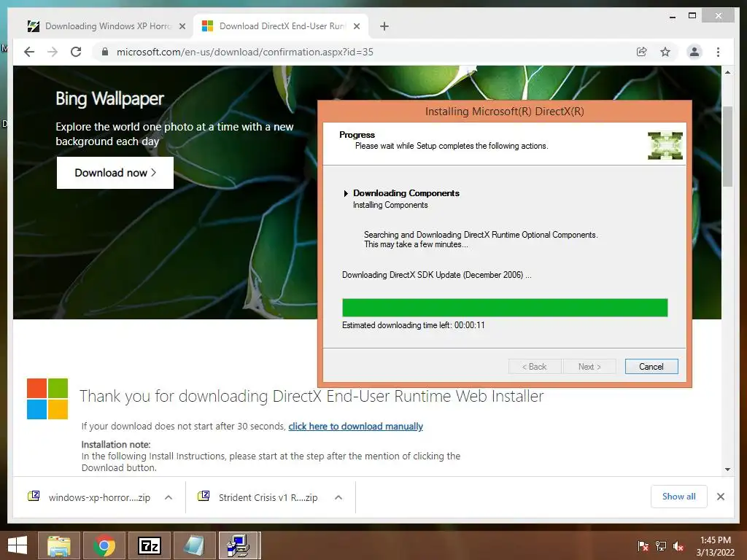Click the page scrollbar down arrow

pos(727,469)
